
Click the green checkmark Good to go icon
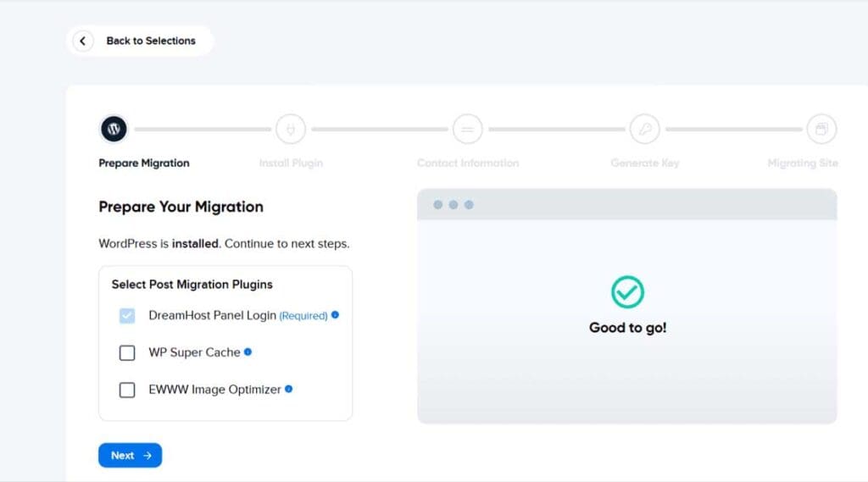pos(627,291)
